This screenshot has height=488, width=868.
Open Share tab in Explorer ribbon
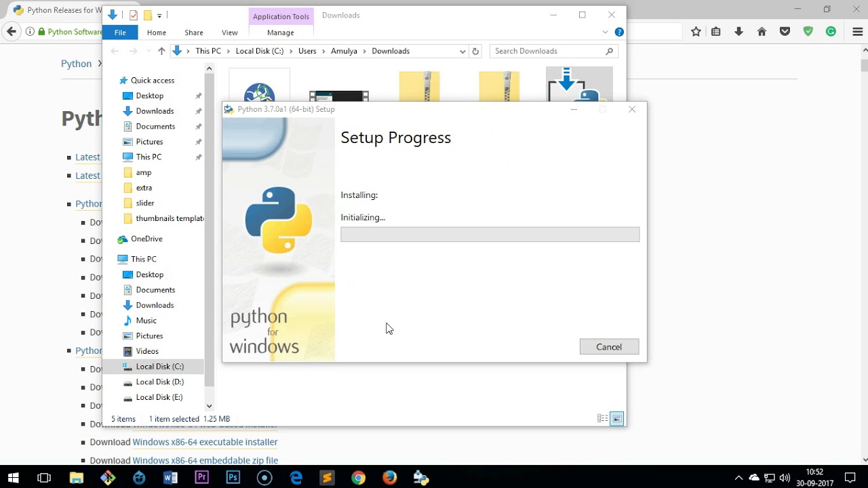194,33
